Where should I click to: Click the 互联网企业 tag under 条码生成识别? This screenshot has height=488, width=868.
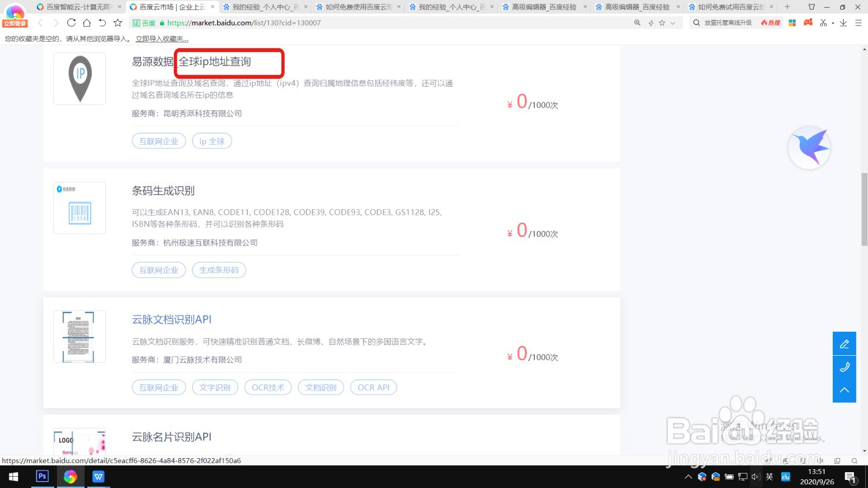(x=159, y=270)
